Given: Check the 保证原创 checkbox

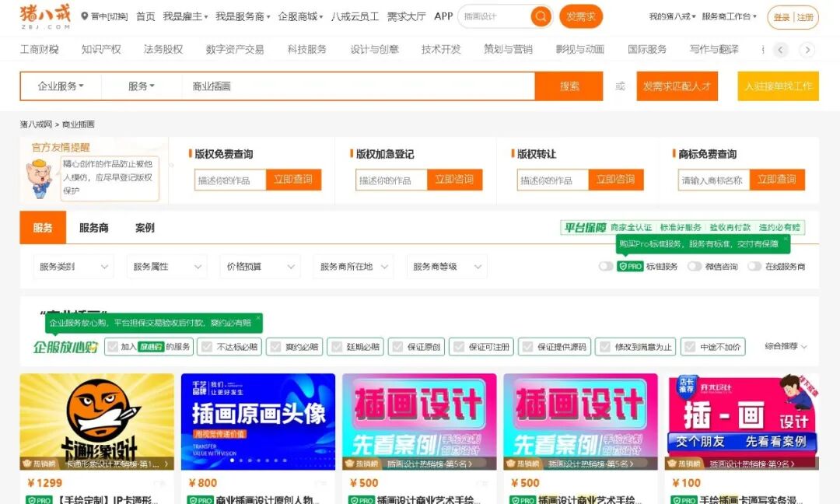Looking at the screenshot, I should click(397, 347).
